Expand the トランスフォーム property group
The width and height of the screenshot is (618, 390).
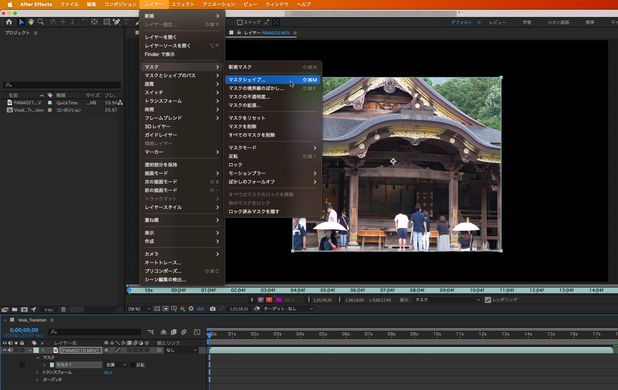pos(38,372)
